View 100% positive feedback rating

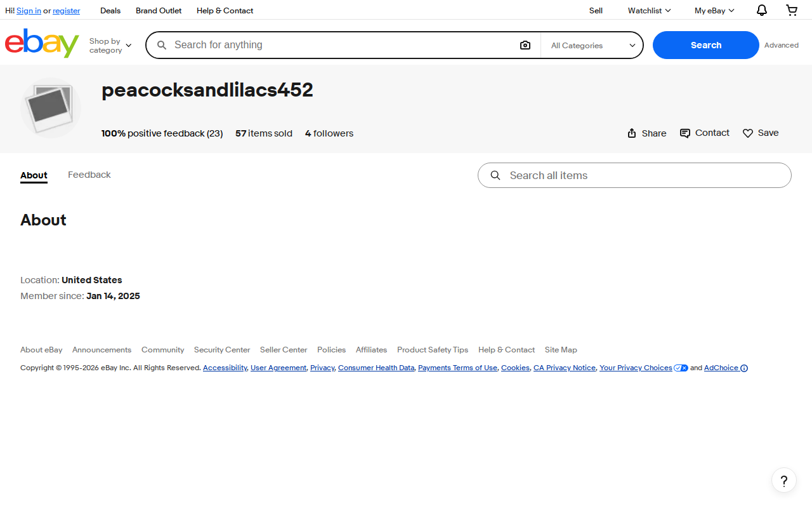tap(162, 133)
